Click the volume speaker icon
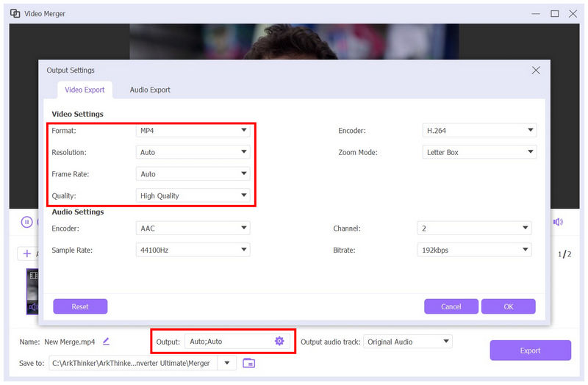 [x=558, y=222]
